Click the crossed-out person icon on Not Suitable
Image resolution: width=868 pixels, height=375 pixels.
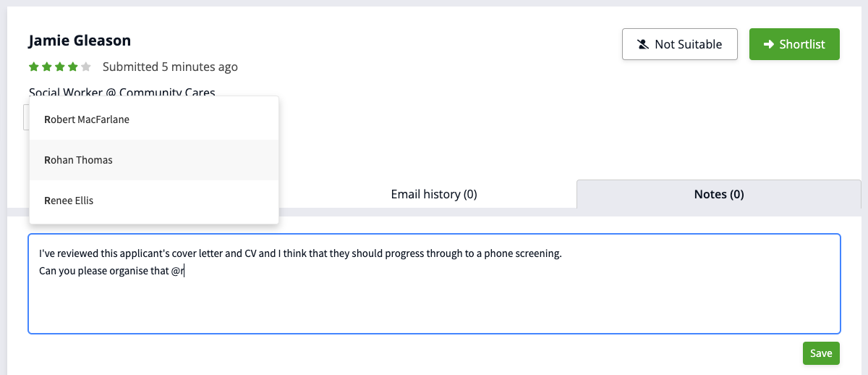[x=642, y=45]
